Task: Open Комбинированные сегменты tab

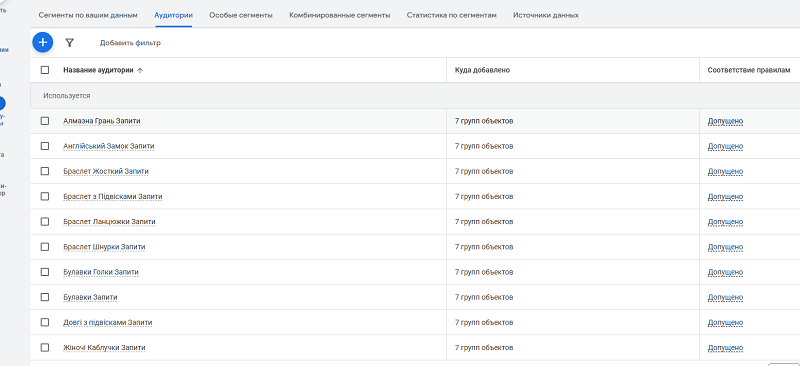Action: point(340,15)
